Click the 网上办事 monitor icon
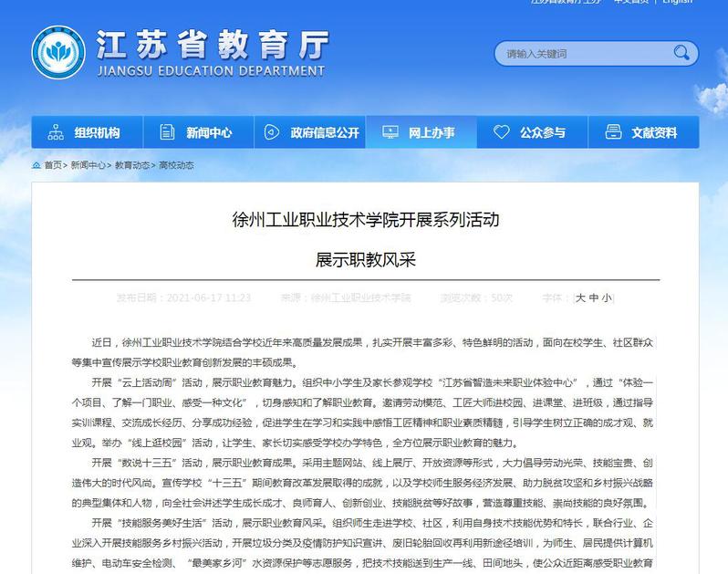 pyautogui.click(x=390, y=132)
